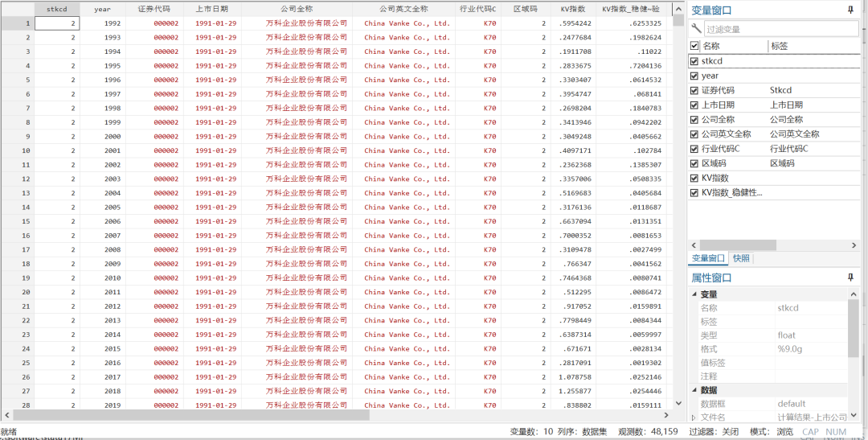Click the KV指数 cell .5954242
This screenshot has width=868, height=440.
click(574, 23)
